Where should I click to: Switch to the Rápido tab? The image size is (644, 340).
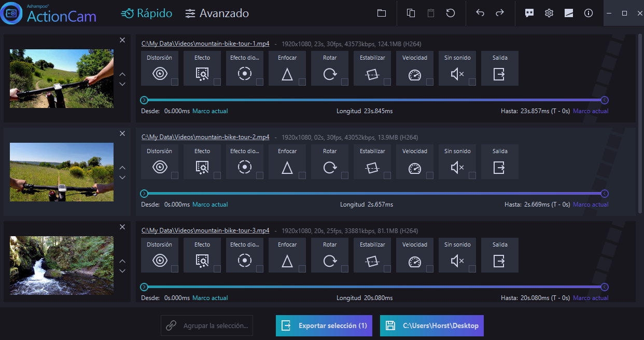[x=147, y=13]
